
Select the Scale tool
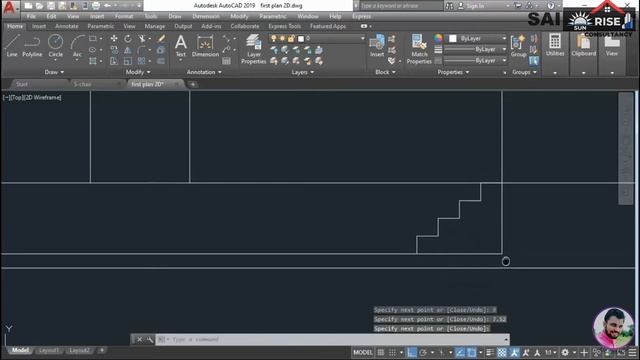(x=128, y=61)
